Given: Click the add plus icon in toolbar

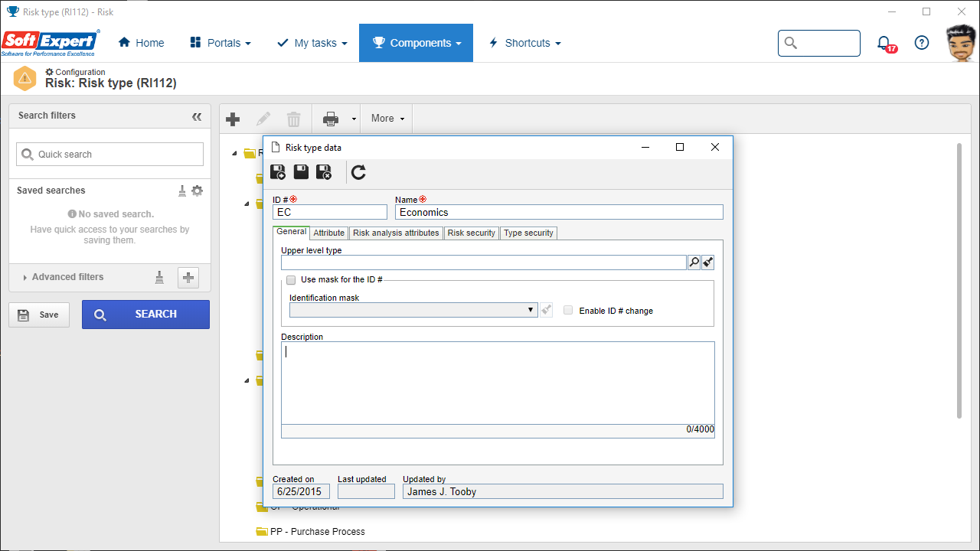Looking at the screenshot, I should point(233,119).
